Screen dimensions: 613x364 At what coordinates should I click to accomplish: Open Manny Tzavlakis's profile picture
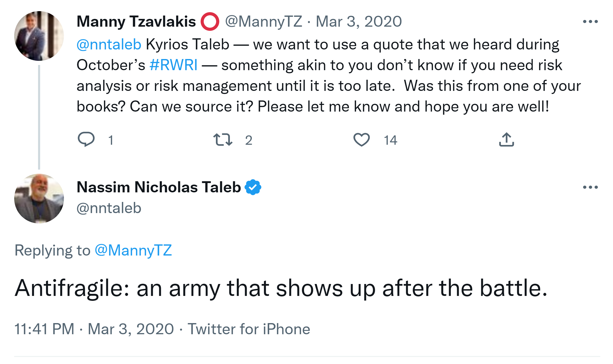[39, 36]
